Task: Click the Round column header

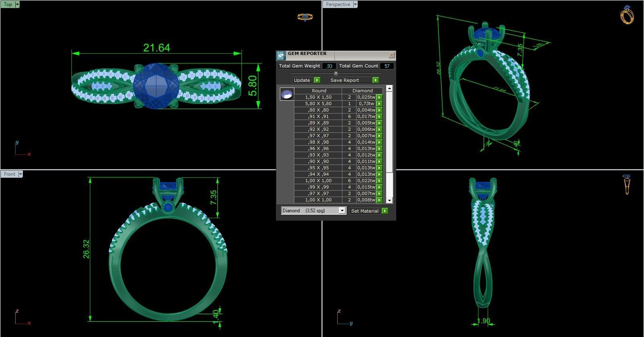Action: coord(319,91)
